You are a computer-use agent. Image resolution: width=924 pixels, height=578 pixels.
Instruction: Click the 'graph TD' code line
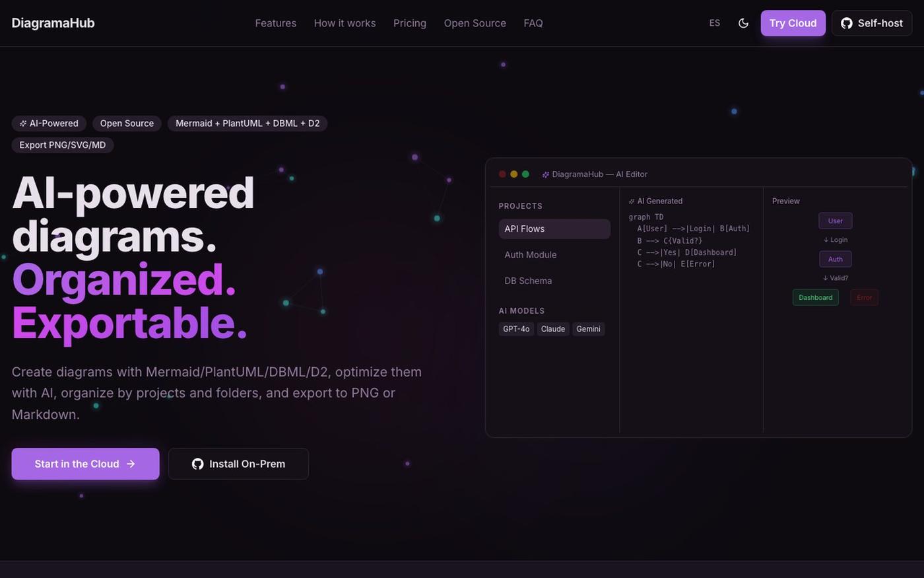coord(646,217)
